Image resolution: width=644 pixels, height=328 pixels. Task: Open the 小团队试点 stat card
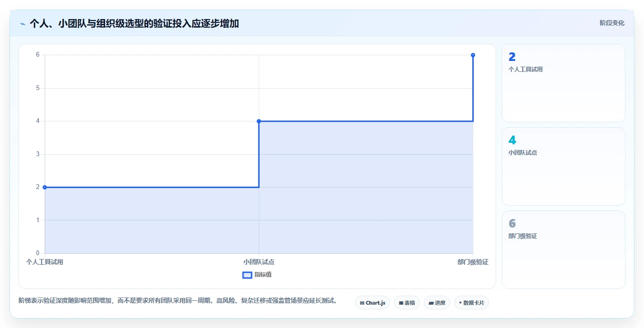(563, 166)
